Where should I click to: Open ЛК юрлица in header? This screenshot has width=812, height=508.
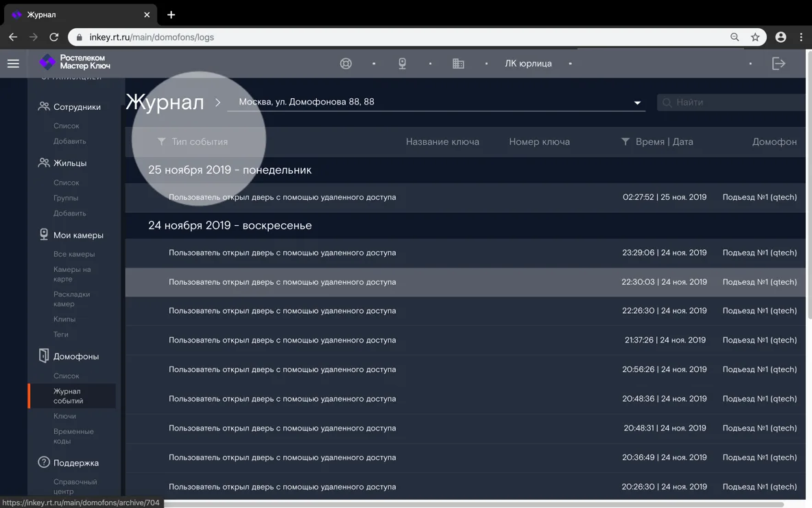tap(528, 63)
